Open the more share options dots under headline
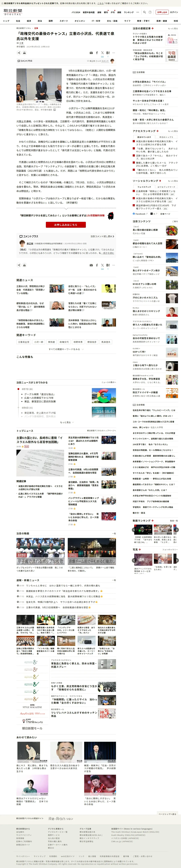Screen dimensions: 181x868 (x=113, y=53)
